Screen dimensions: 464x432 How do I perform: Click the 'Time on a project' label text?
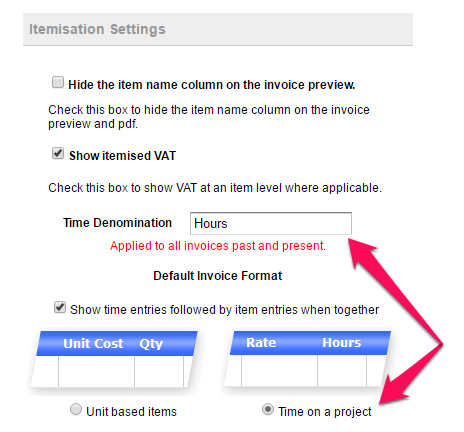325,412
